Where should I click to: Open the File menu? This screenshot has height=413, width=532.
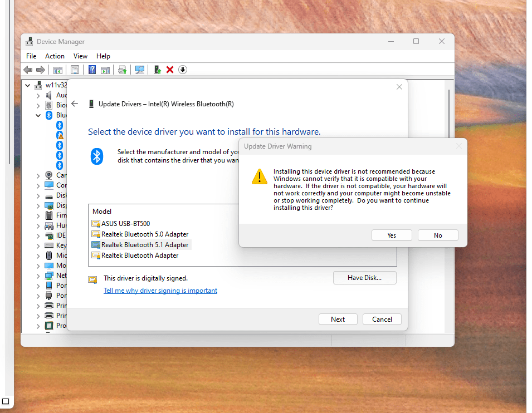31,56
